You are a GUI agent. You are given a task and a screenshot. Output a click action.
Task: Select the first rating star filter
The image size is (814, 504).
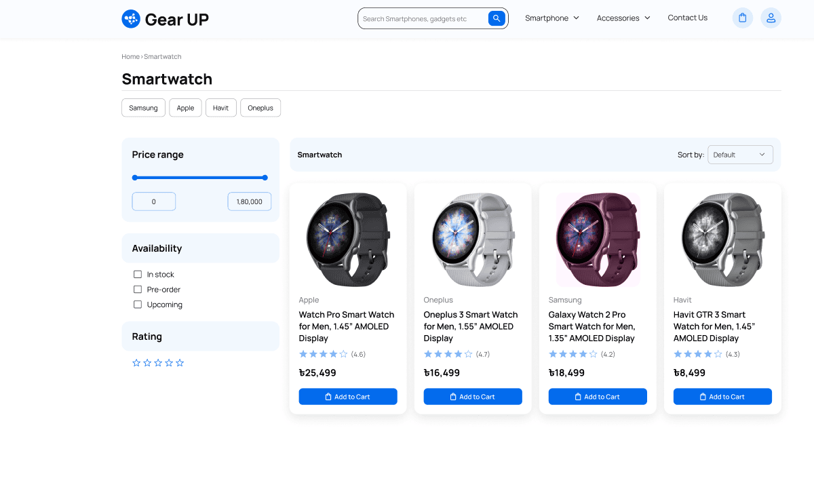click(136, 363)
